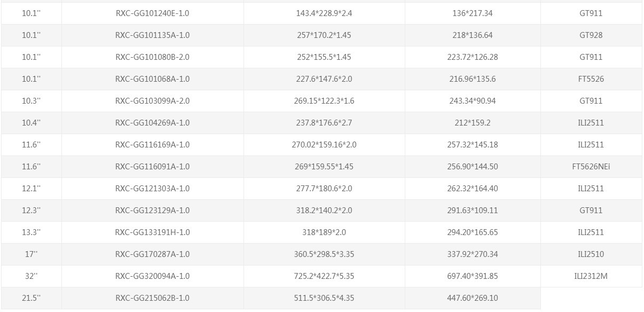Viewport: 644px width, 312px height.
Task: Click the FT5526 chip cell
Action: (x=591, y=79)
